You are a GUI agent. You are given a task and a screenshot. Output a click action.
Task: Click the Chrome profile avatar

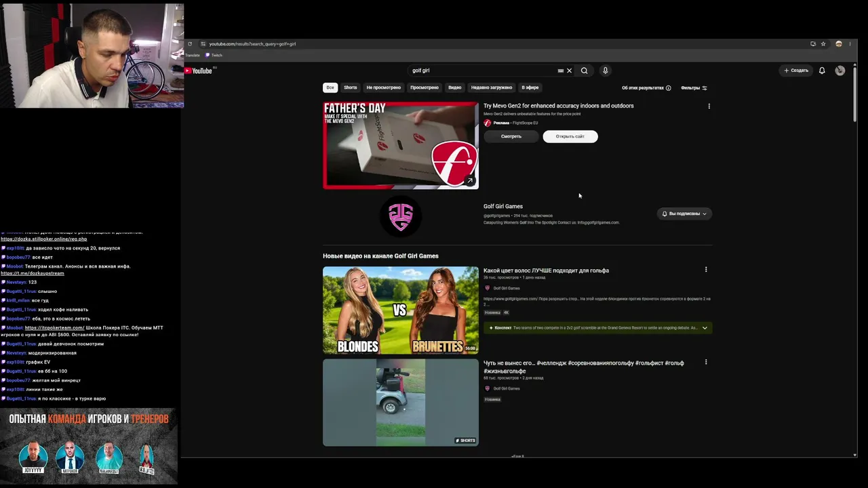click(x=839, y=44)
